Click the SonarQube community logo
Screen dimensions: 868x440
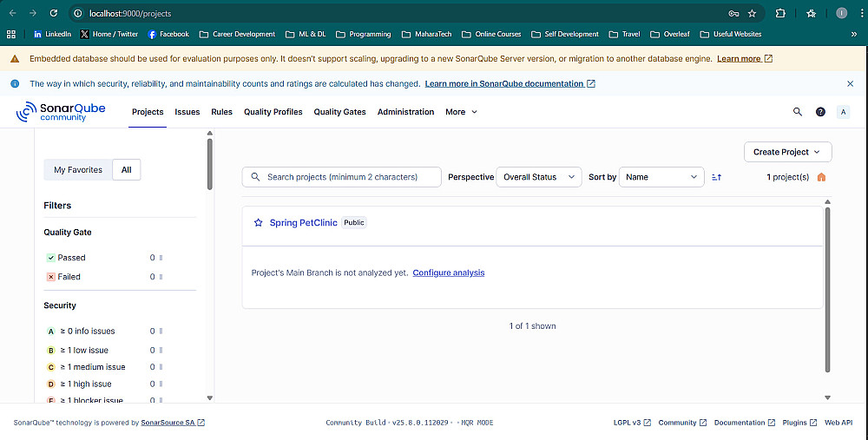pyautogui.click(x=51, y=112)
